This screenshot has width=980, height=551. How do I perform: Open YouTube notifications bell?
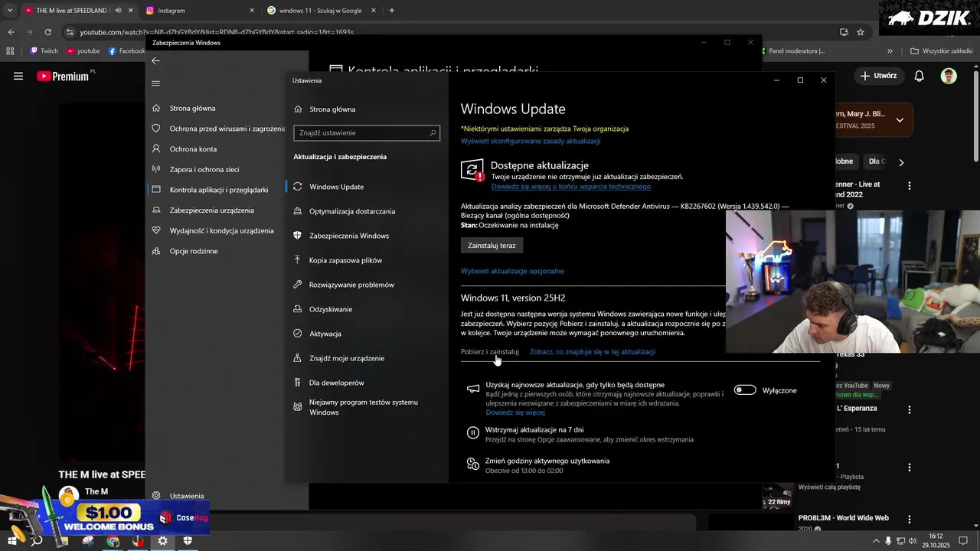point(920,76)
